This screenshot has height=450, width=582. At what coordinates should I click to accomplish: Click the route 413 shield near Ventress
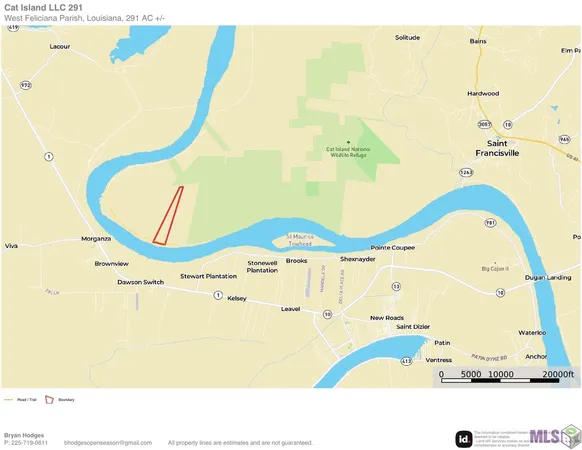(406, 361)
